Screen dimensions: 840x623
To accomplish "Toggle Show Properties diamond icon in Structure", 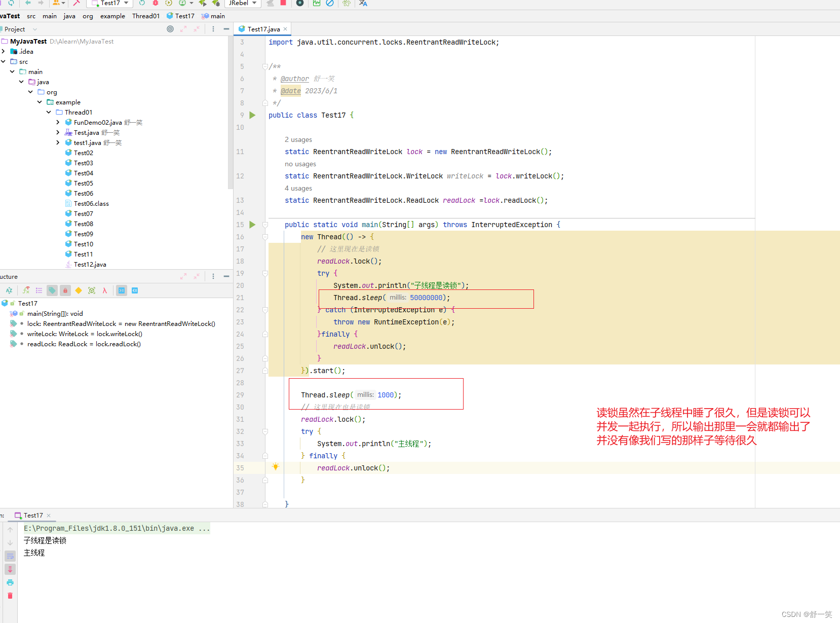I will (x=79, y=290).
